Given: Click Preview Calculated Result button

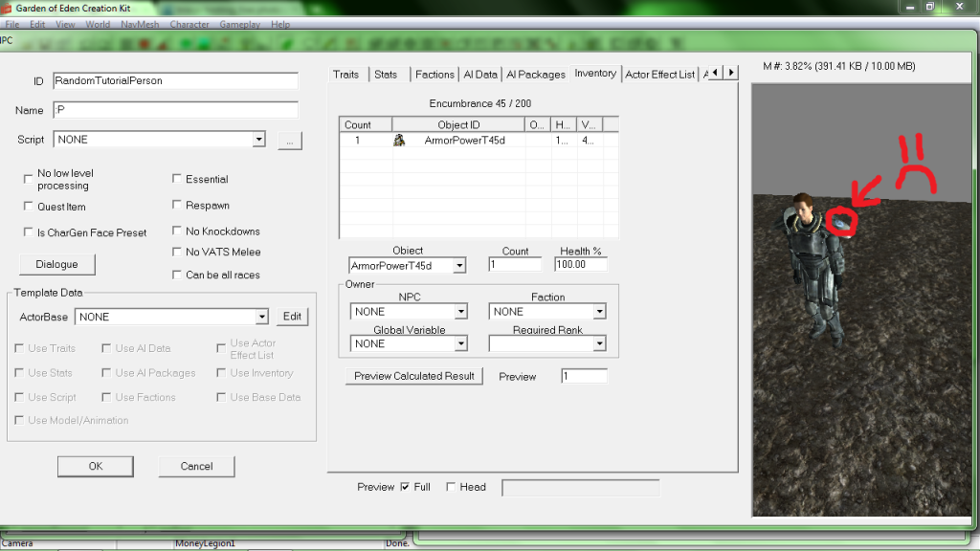Looking at the screenshot, I should [x=413, y=376].
